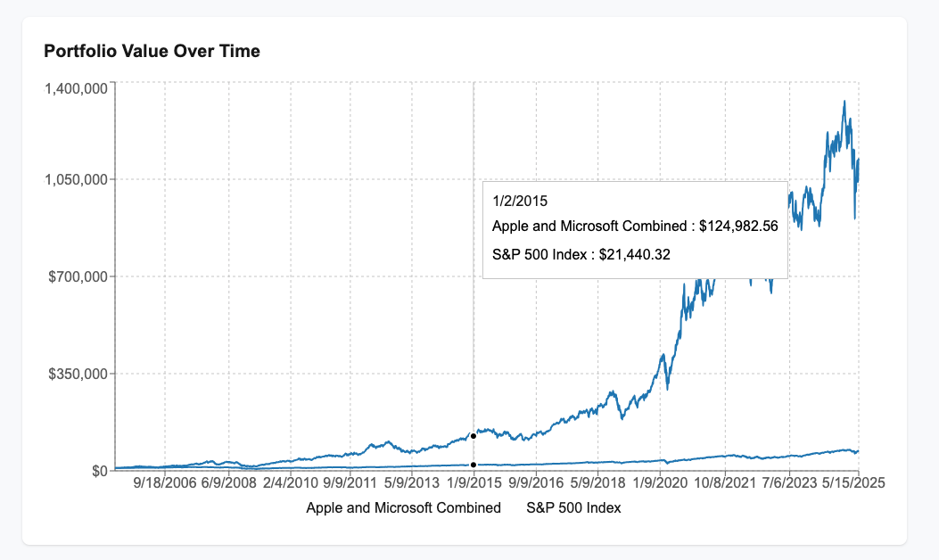
Task: Click the Apple and Microsoft data point marker
Action: tap(474, 436)
